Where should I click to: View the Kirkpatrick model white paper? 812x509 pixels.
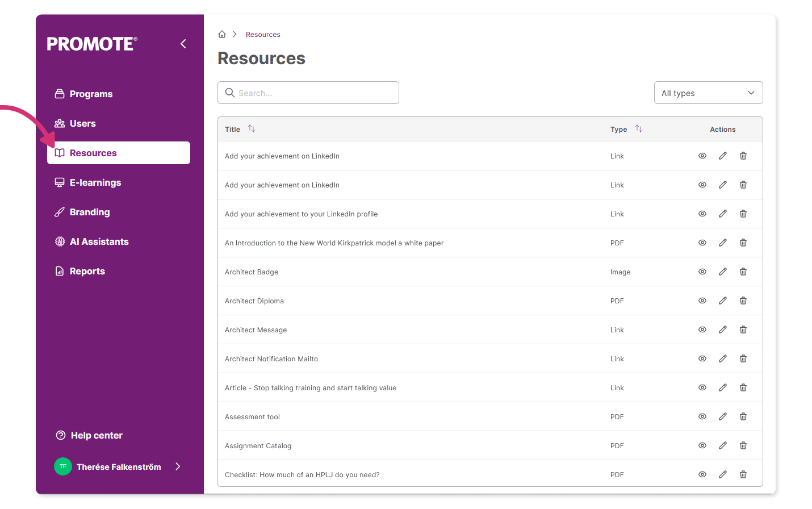click(702, 243)
